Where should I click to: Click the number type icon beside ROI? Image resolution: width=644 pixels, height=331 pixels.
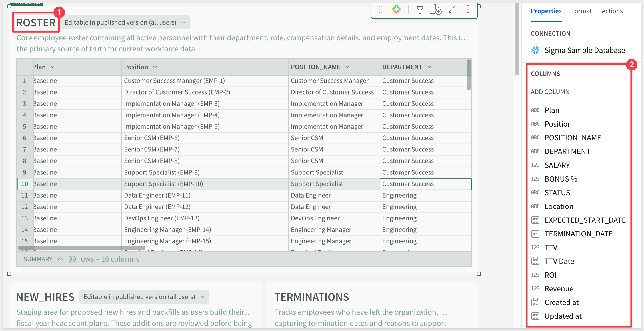coord(535,275)
